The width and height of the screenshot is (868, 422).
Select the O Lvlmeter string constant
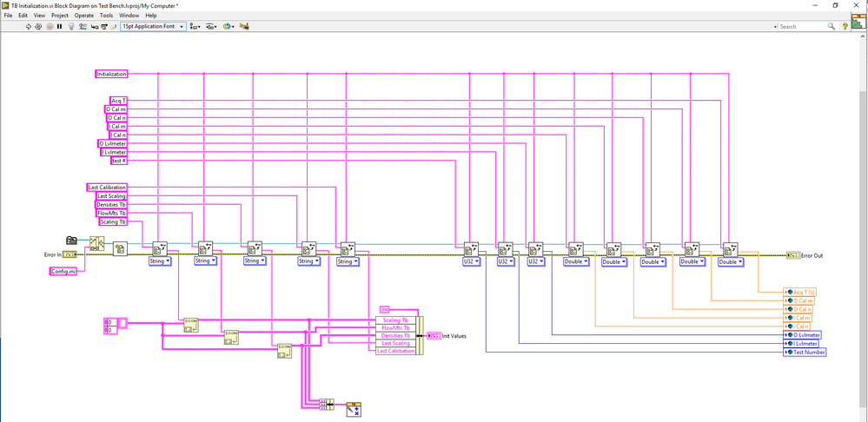tap(113, 144)
